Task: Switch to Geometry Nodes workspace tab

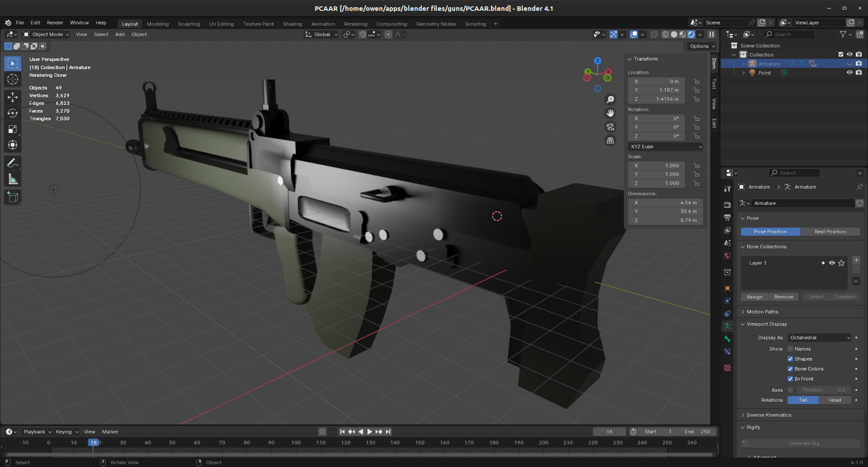Action: tap(436, 24)
